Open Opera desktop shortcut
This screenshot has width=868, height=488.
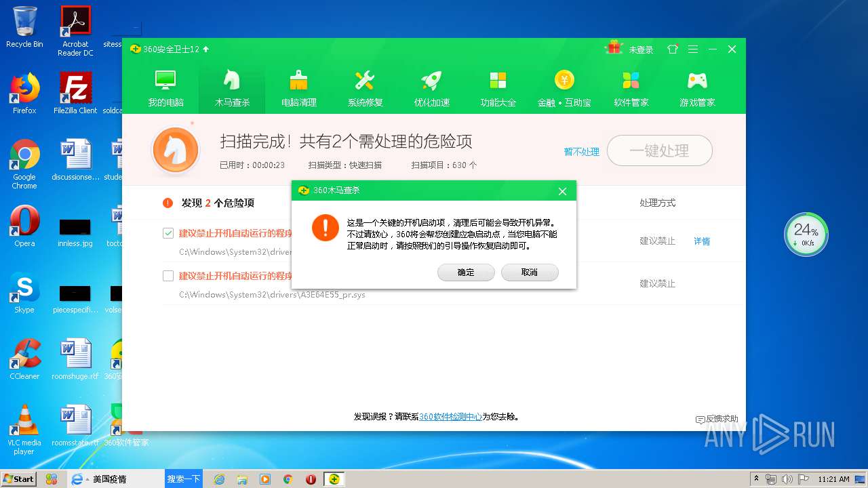click(24, 226)
